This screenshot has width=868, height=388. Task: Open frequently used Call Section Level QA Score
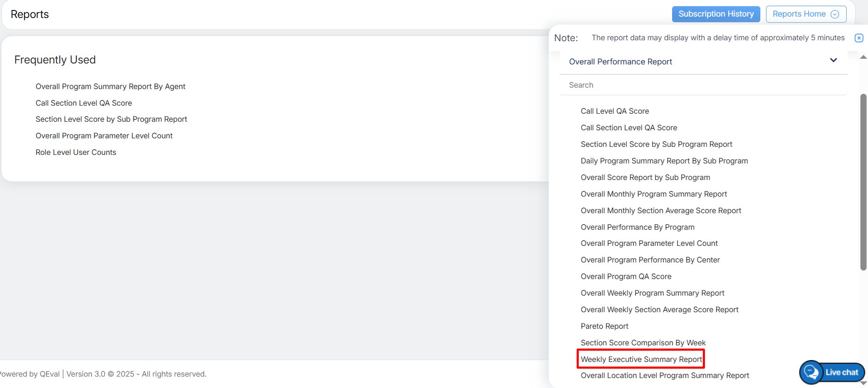coord(83,103)
